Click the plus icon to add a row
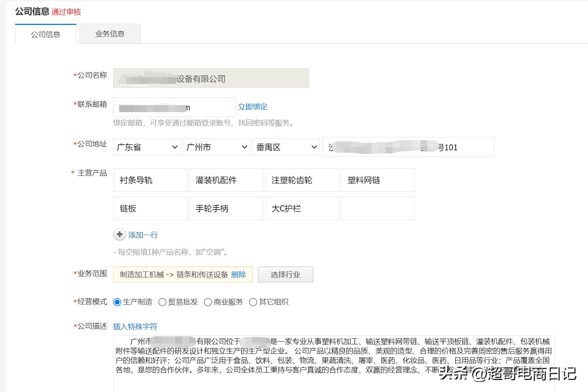Image resolution: width=588 pixels, height=392 pixels. point(119,235)
